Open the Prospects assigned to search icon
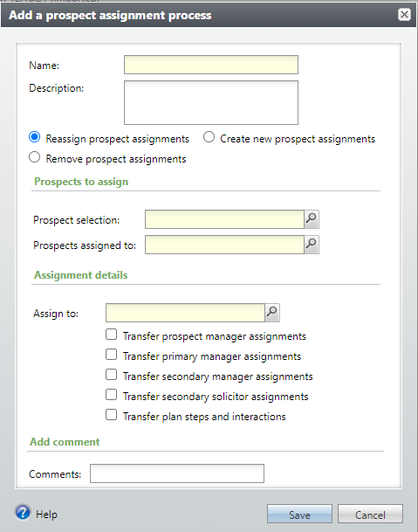418x532 pixels. (312, 245)
